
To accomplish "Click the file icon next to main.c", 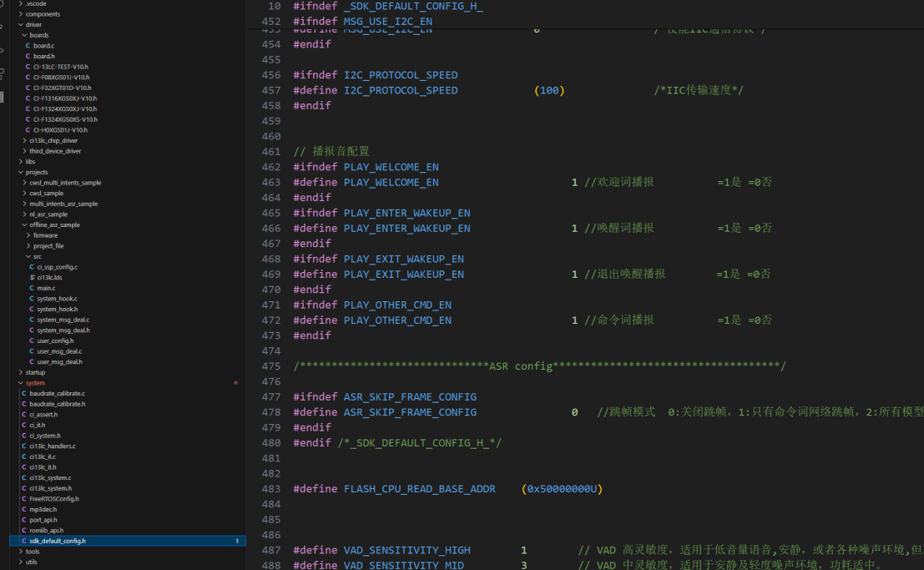I will point(32,288).
